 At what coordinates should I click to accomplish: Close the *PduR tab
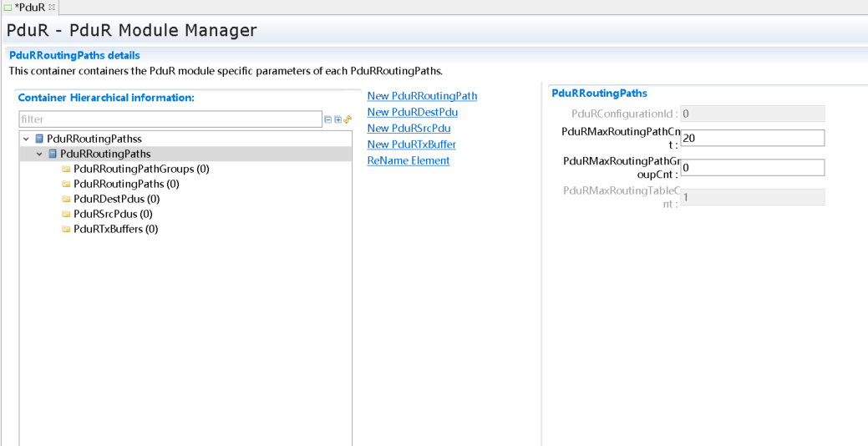(52, 7)
